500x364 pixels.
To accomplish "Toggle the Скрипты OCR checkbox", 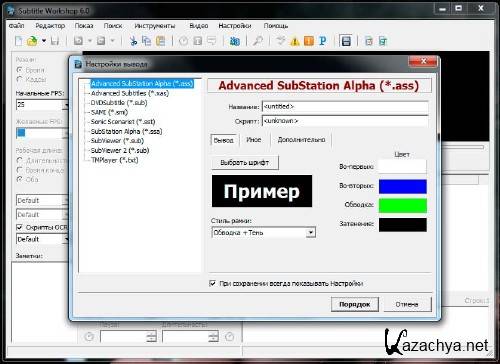I will tap(20, 227).
